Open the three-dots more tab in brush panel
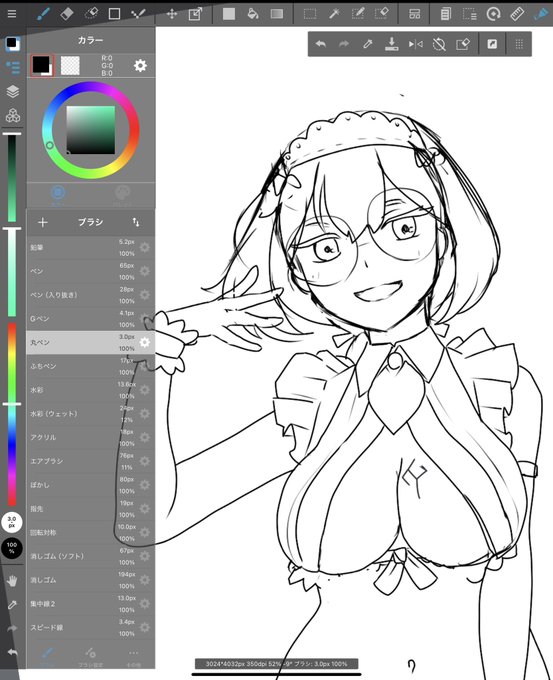 click(133, 656)
